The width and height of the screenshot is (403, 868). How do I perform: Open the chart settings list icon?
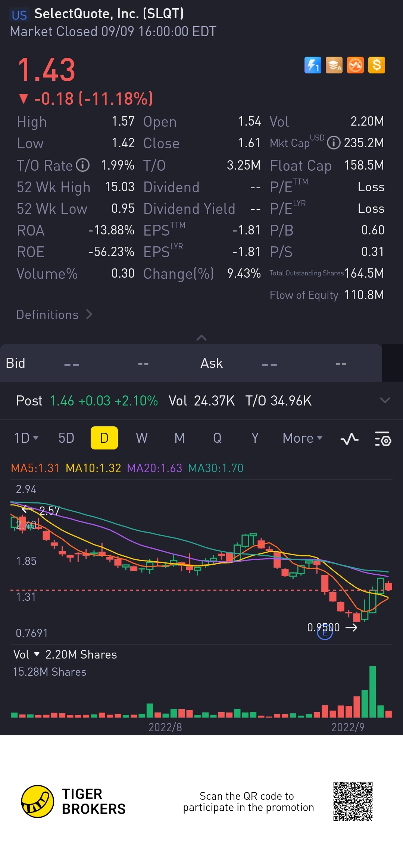tap(383, 439)
